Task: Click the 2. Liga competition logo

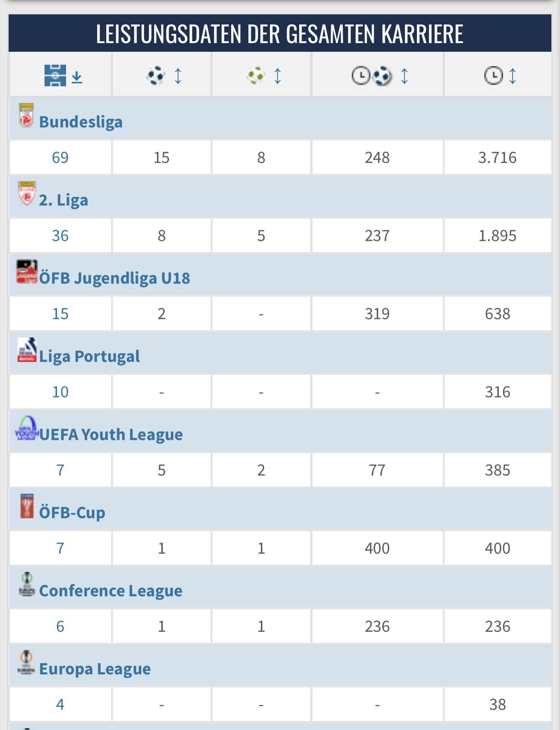Action: tap(27, 194)
